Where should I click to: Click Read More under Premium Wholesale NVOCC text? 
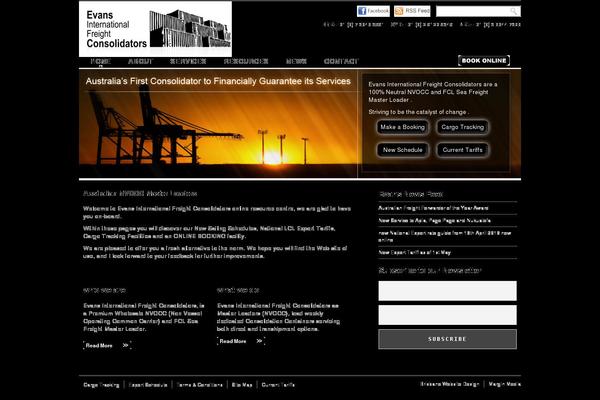(x=107, y=345)
